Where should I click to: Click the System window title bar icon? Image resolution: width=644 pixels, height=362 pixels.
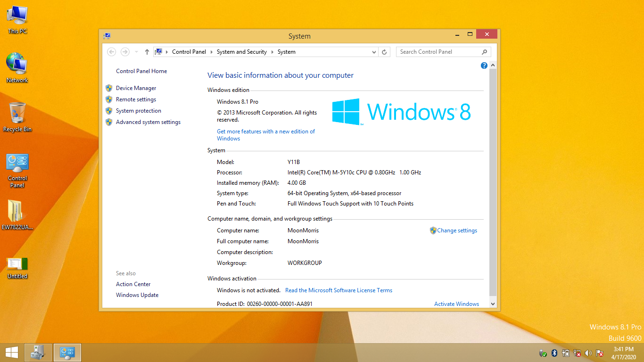coord(107,36)
